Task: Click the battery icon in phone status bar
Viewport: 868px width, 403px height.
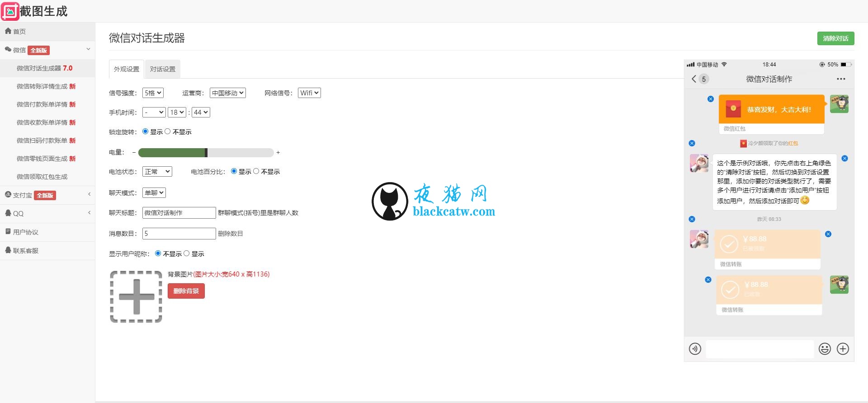Action: pos(846,65)
